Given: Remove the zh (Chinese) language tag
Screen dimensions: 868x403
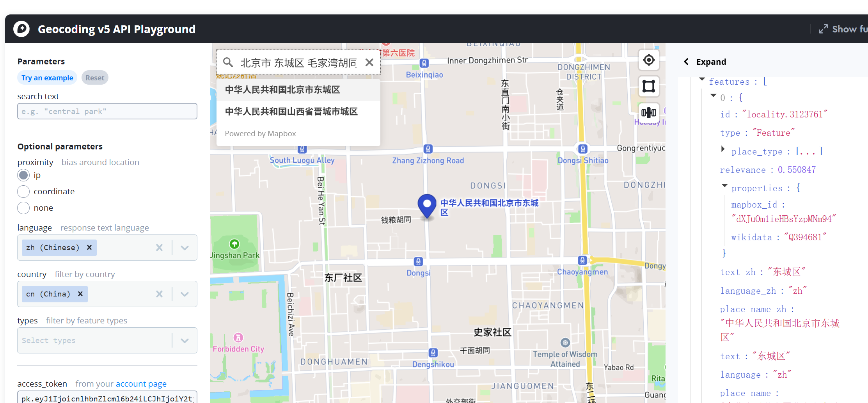Looking at the screenshot, I should (x=89, y=247).
